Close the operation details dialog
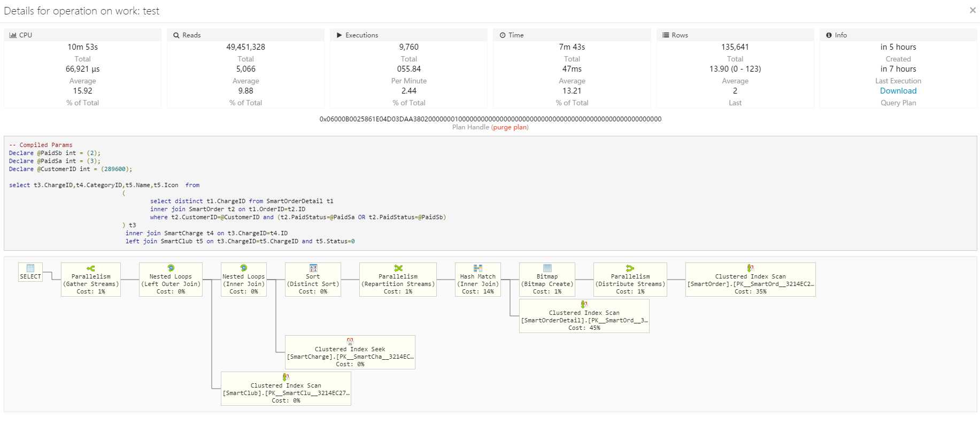980x425 pixels. 973,10
